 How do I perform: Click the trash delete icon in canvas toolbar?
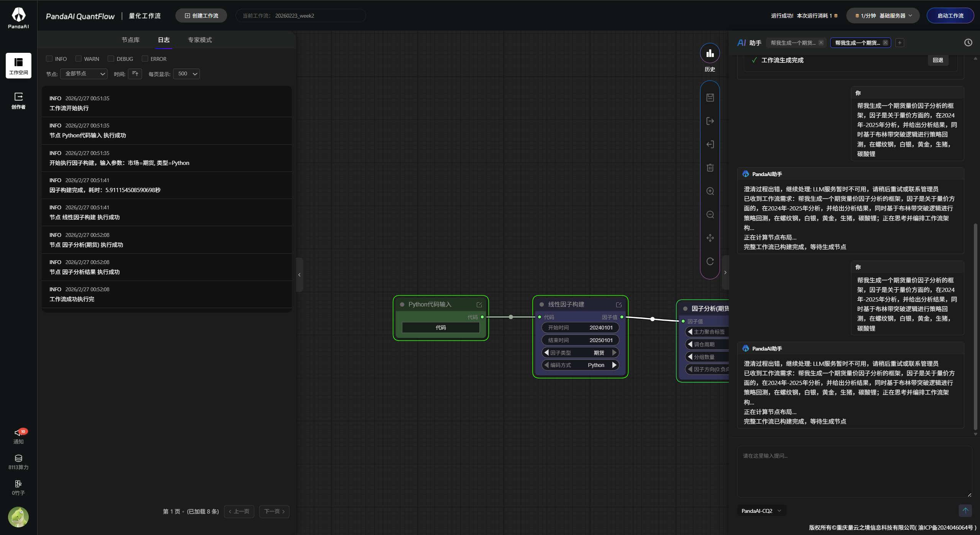[x=710, y=168]
